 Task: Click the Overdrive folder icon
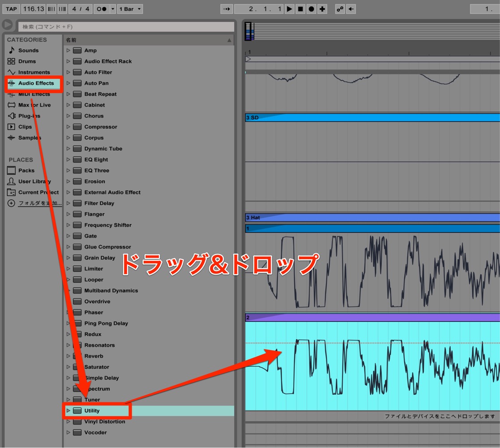(x=77, y=301)
